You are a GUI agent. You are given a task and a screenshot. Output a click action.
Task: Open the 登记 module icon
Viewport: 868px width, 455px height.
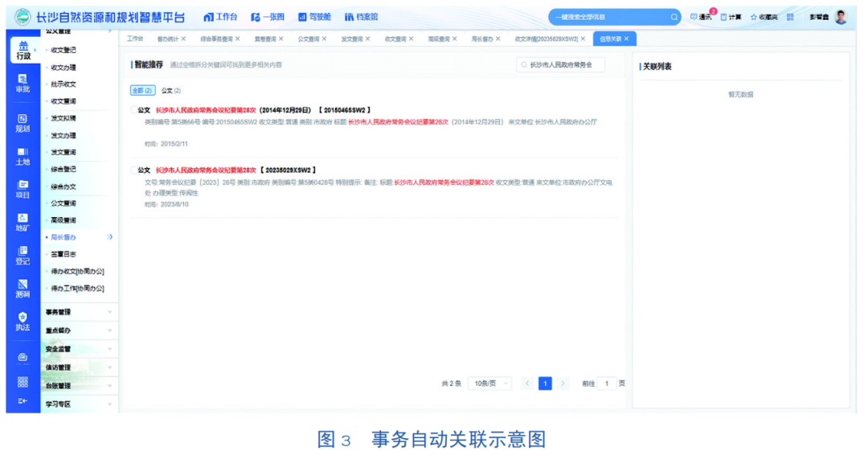tap(23, 255)
